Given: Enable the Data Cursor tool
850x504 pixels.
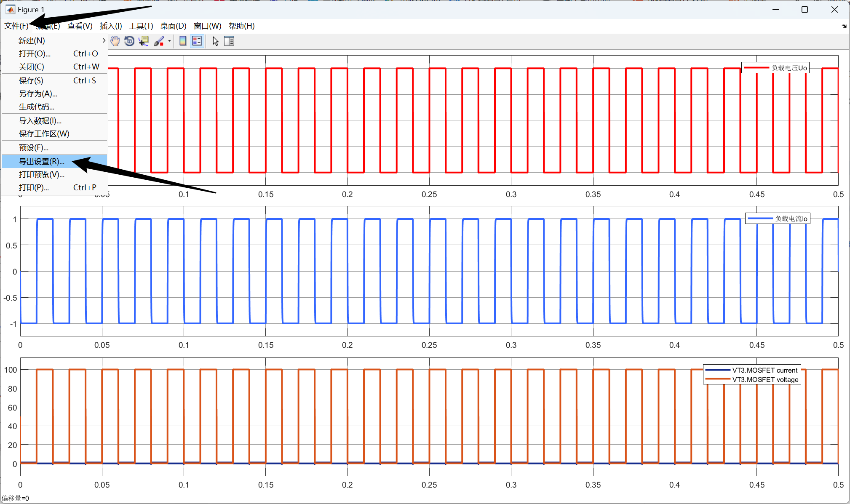Looking at the screenshot, I should pyautogui.click(x=144, y=41).
